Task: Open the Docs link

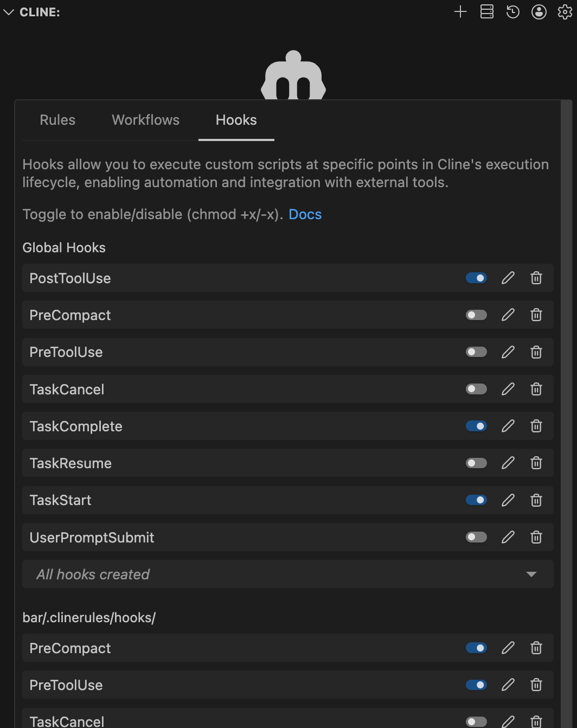Action: (305, 214)
